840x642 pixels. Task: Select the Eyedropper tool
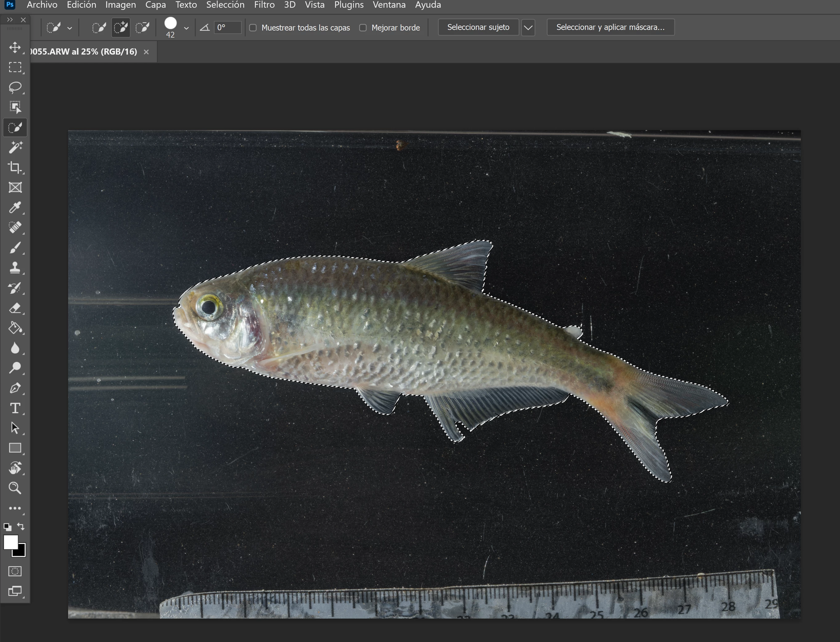click(x=15, y=208)
